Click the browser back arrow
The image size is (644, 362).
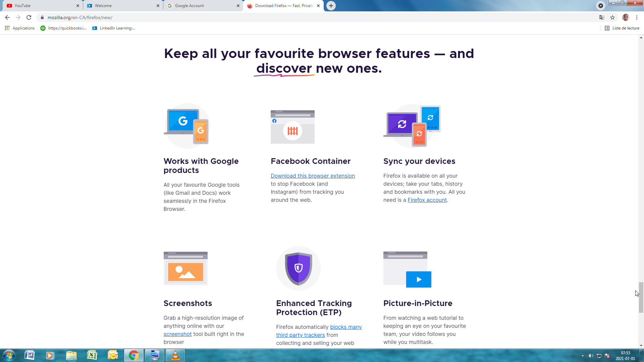[x=7, y=17]
